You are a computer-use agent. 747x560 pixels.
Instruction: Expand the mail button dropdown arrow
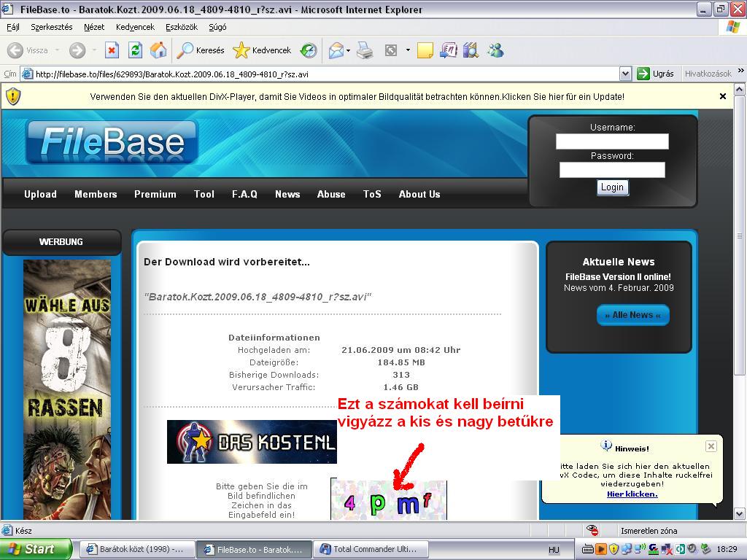click(x=348, y=50)
